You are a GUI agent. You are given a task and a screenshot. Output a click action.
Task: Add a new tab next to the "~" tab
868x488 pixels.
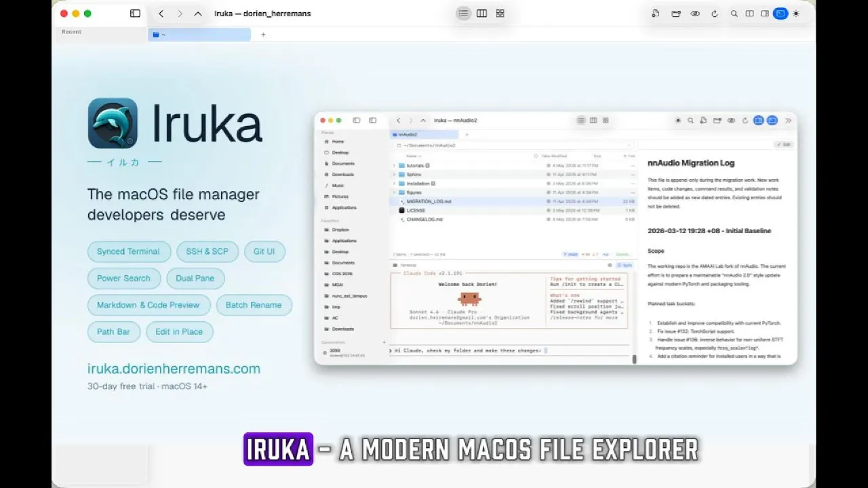(x=263, y=35)
